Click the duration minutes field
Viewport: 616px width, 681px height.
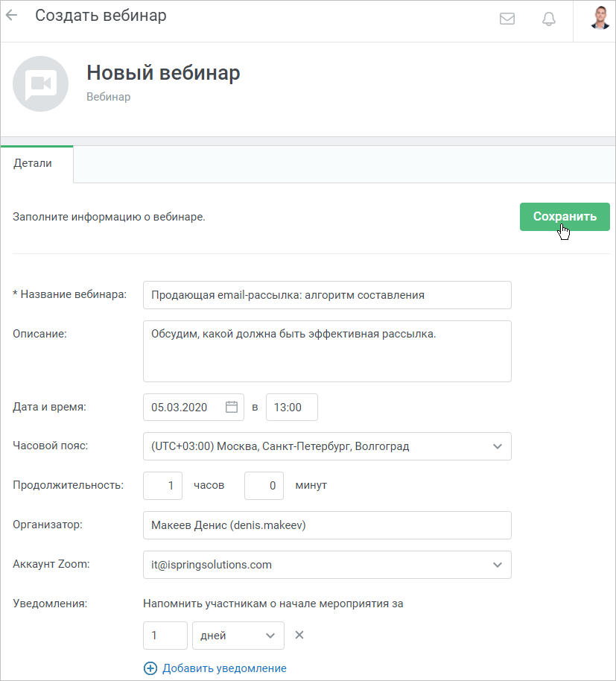[264, 486]
